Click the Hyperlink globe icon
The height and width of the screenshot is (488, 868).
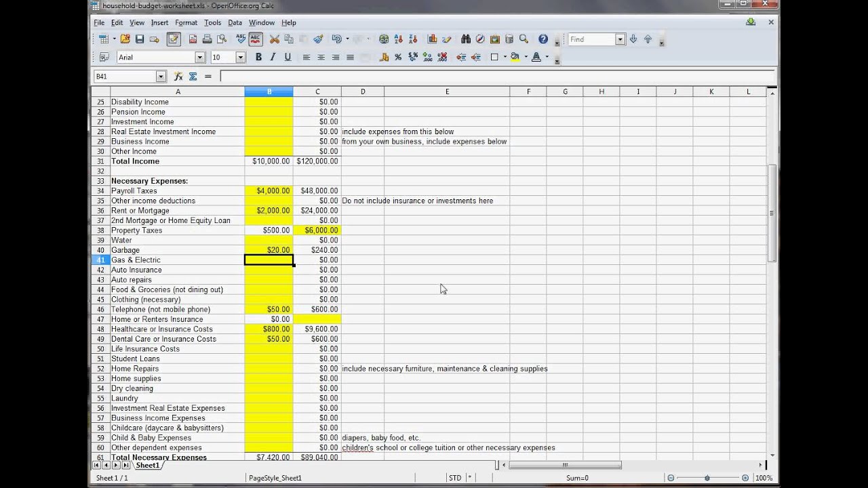384,39
